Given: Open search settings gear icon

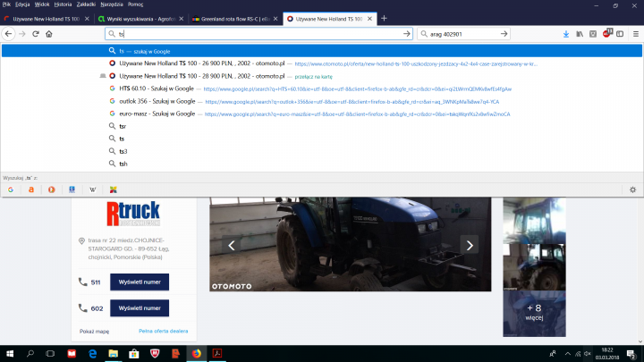Looking at the screenshot, I should point(632,189).
